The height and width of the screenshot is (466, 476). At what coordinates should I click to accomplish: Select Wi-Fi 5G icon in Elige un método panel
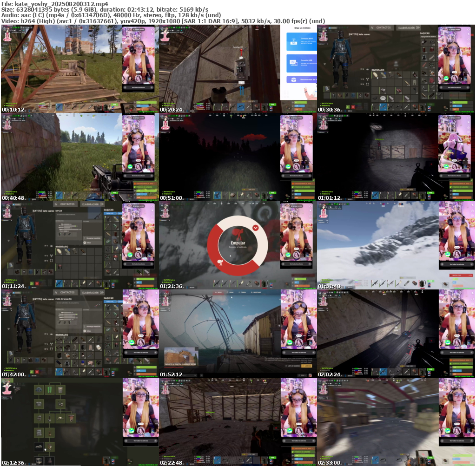(x=294, y=43)
